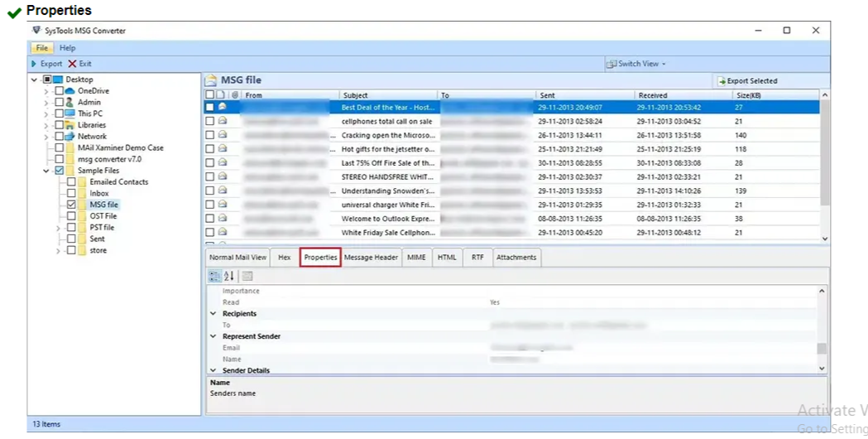
Task: Sort by the Size(KB) column header
Action: tap(776, 94)
